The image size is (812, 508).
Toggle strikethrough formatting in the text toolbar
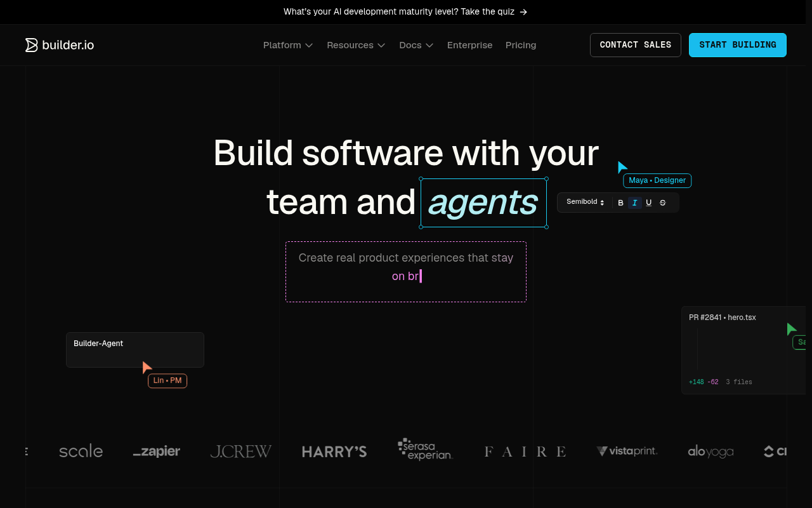coord(663,203)
